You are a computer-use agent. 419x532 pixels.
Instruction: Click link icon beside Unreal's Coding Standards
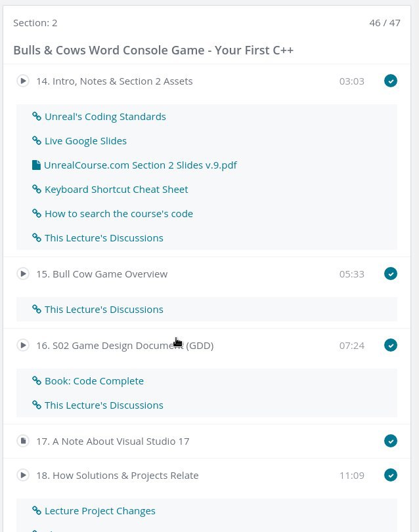pyautogui.click(x=37, y=116)
